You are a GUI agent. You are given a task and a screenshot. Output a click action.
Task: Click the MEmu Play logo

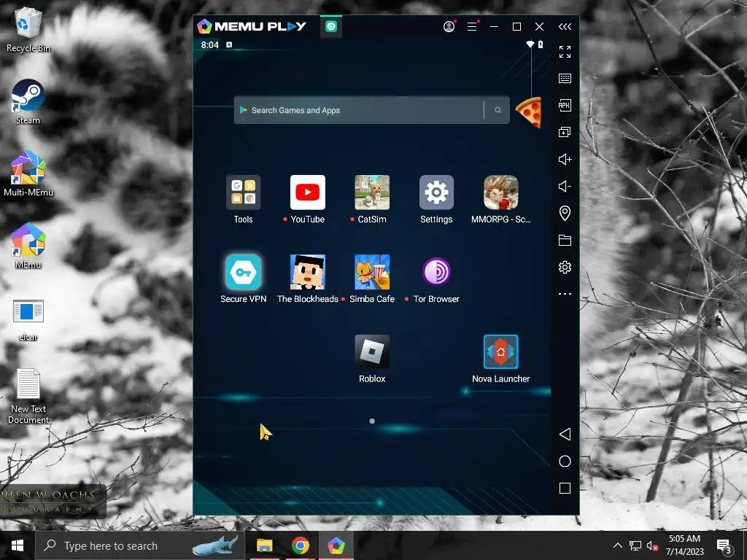(x=252, y=26)
